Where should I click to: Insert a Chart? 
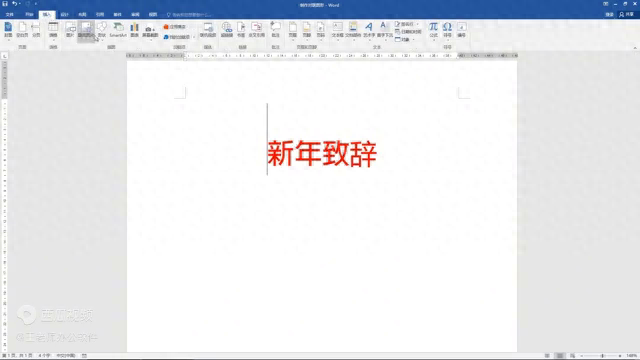[134, 30]
